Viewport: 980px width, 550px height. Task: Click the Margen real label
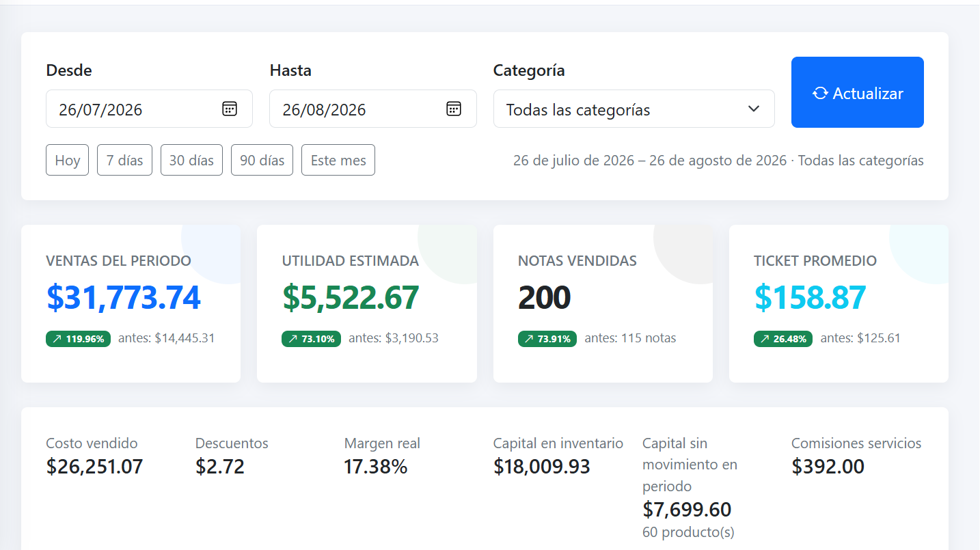point(382,443)
